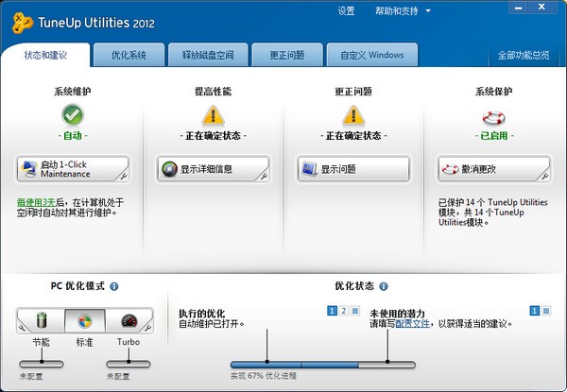Screen dimensions: 567x392
Task: Open list view of 执行的优化
Action: pyautogui.click(x=355, y=311)
